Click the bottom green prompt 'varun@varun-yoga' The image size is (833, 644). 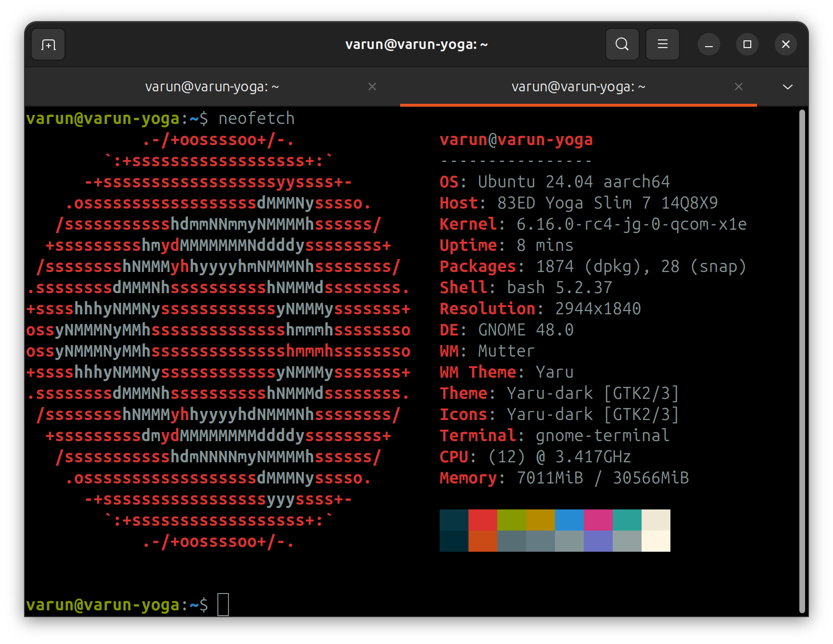(102, 605)
